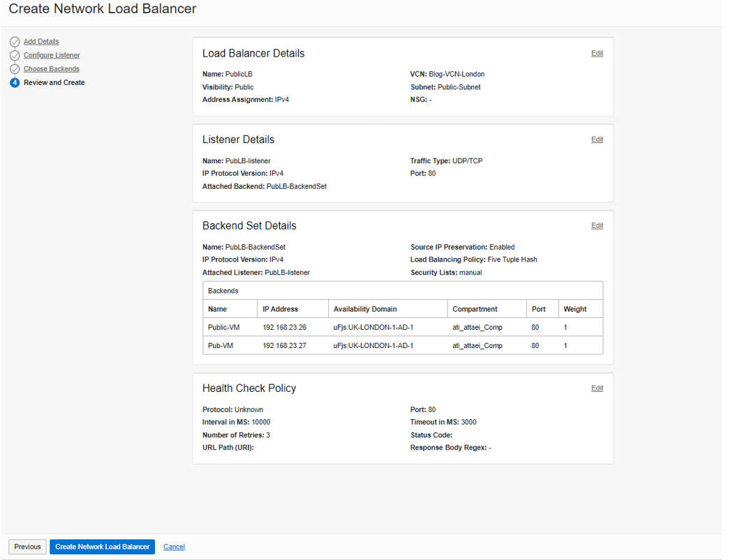Click the IP Address column header
Image resolution: width=735 pixels, height=560 pixels.
[x=280, y=309]
